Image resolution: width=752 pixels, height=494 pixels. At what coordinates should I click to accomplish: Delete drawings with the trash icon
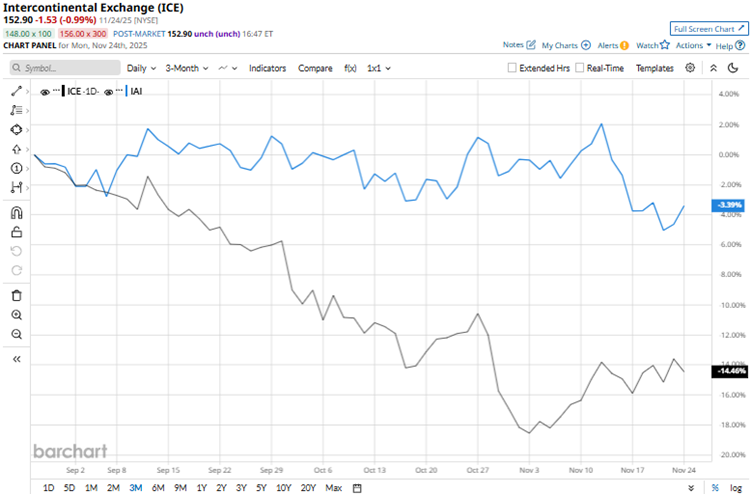[16, 295]
